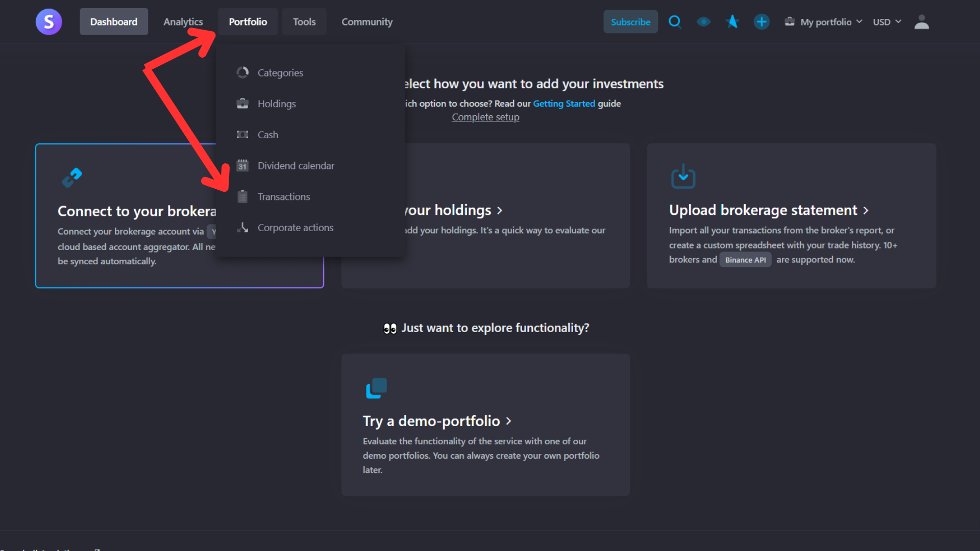This screenshot has width=980, height=551.
Task: Click the Complete setup link
Action: point(485,117)
